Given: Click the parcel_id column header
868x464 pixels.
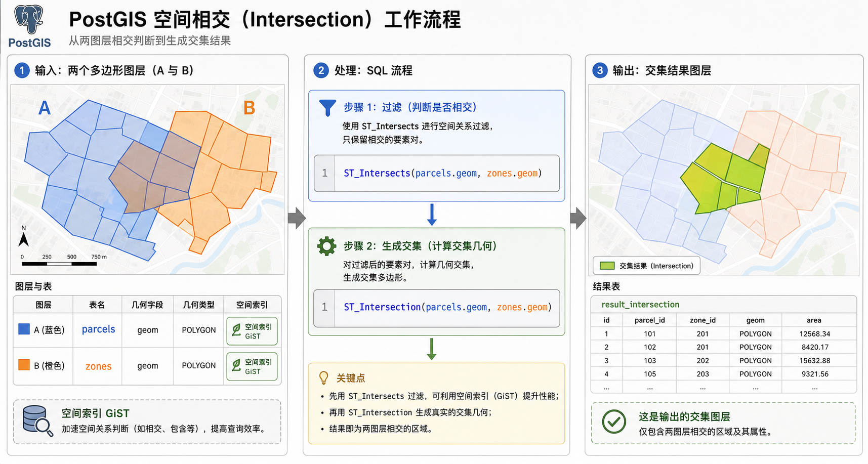Looking at the screenshot, I should tap(650, 320).
